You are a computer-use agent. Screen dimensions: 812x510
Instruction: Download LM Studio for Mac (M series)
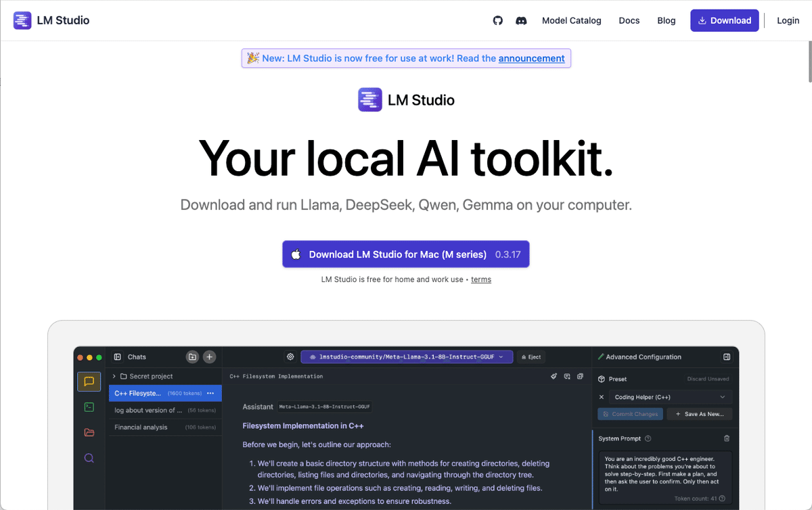[405, 254]
